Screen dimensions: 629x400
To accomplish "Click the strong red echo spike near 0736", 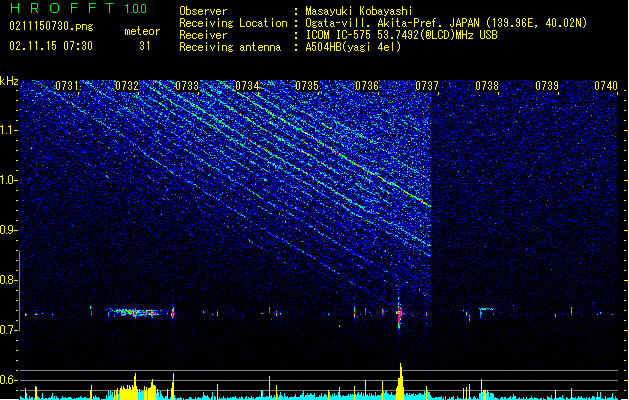I will tap(399, 315).
